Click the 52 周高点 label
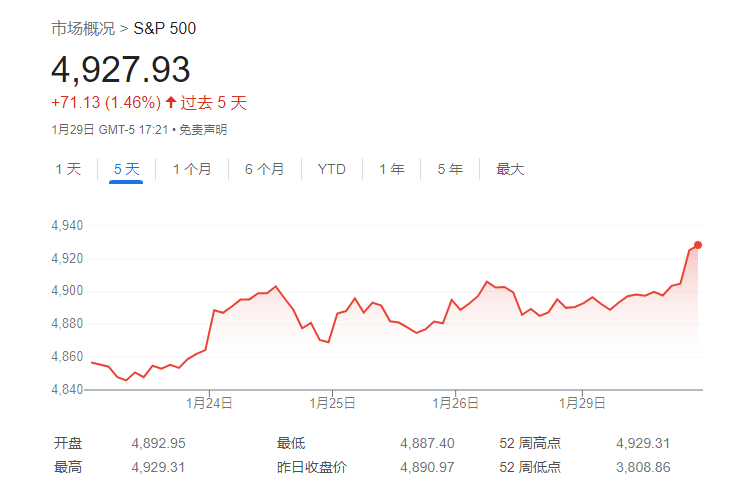 click(x=530, y=443)
